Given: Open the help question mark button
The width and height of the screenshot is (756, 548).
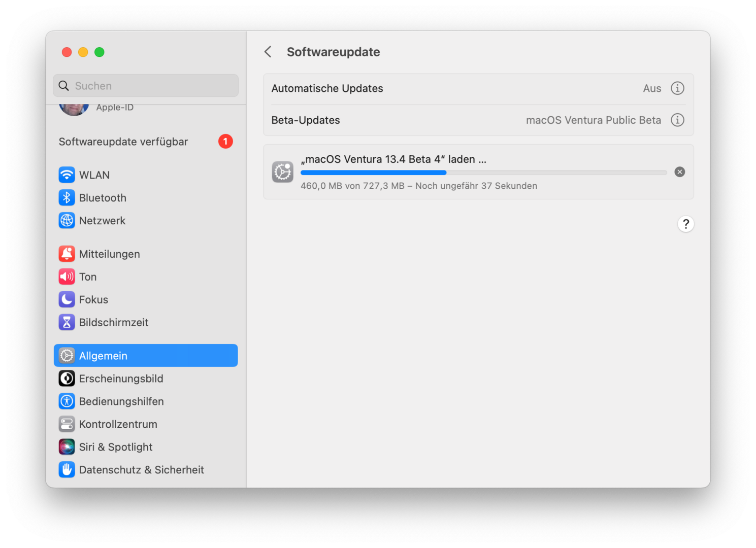Looking at the screenshot, I should [x=685, y=224].
